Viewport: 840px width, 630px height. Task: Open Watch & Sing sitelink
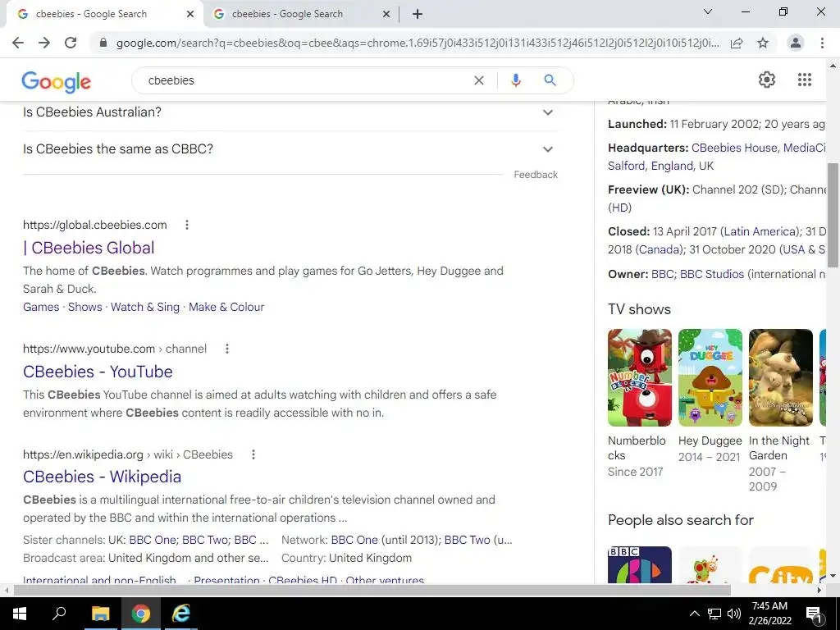[x=144, y=307]
